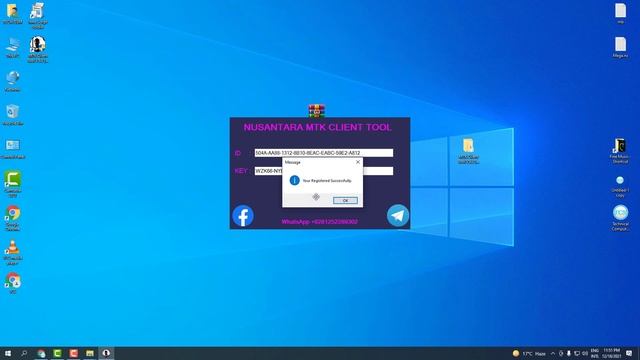Select the Network desktop icon

pos(13,81)
